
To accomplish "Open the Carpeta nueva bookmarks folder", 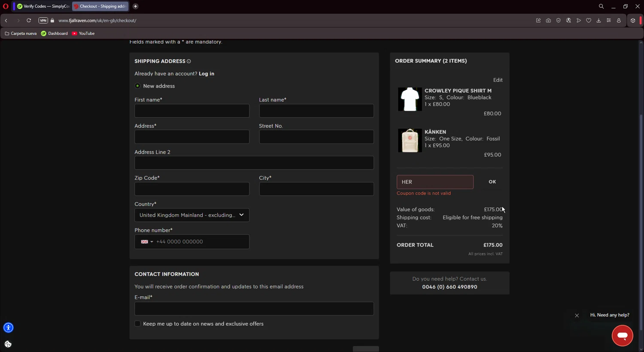I will (x=21, y=33).
